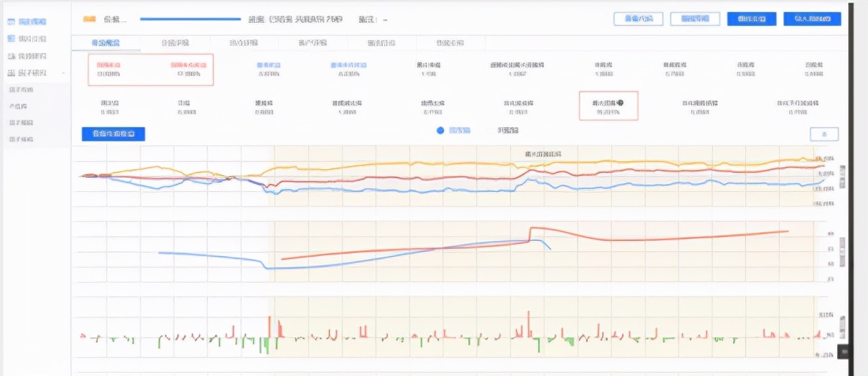Screen dimensions: 868x376
Task: Select the third sidebar item with gray icon
Action: tap(27, 56)
